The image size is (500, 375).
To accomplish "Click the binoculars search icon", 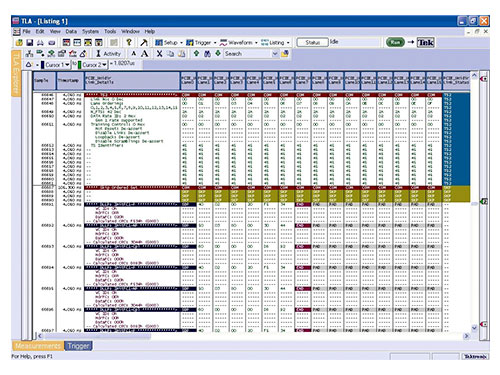I will (x=207, y=54).
